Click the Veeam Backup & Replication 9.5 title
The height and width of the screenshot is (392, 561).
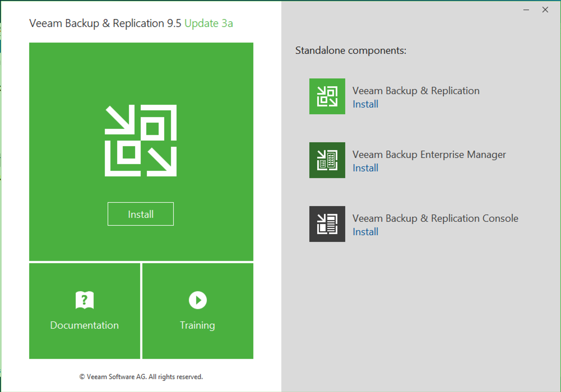tap(101, 23)
